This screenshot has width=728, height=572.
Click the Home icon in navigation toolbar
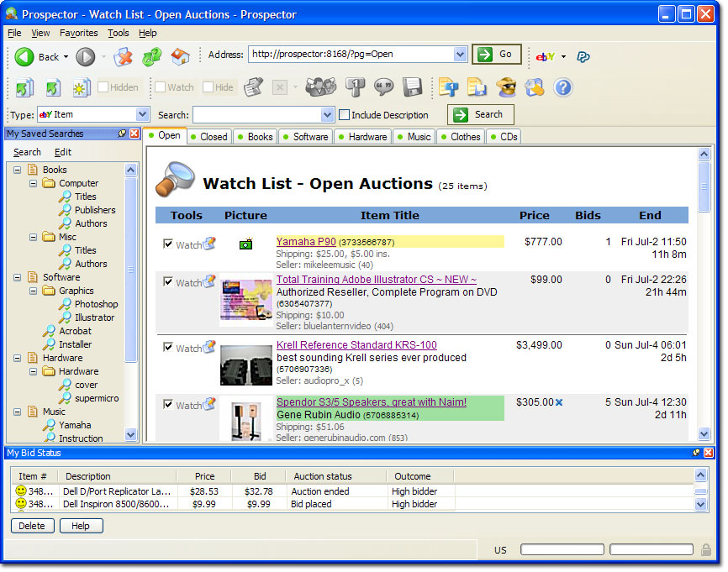tap(180, 56)
